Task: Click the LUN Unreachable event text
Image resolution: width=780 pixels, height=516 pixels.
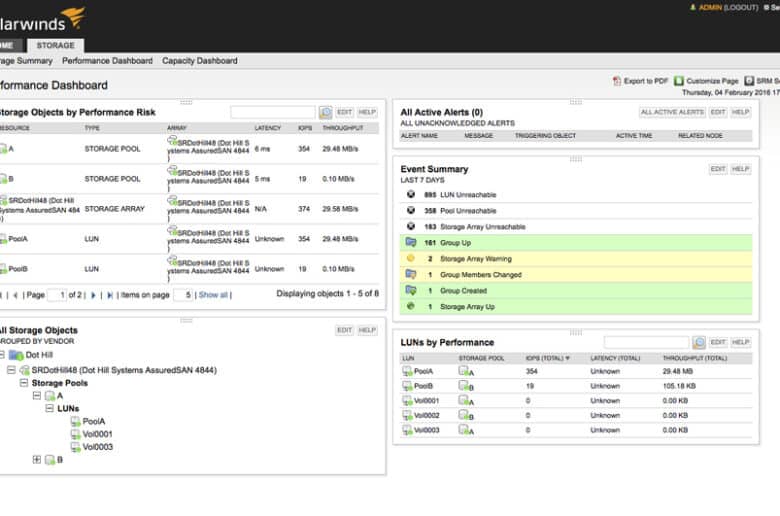Action: point(468,195)
